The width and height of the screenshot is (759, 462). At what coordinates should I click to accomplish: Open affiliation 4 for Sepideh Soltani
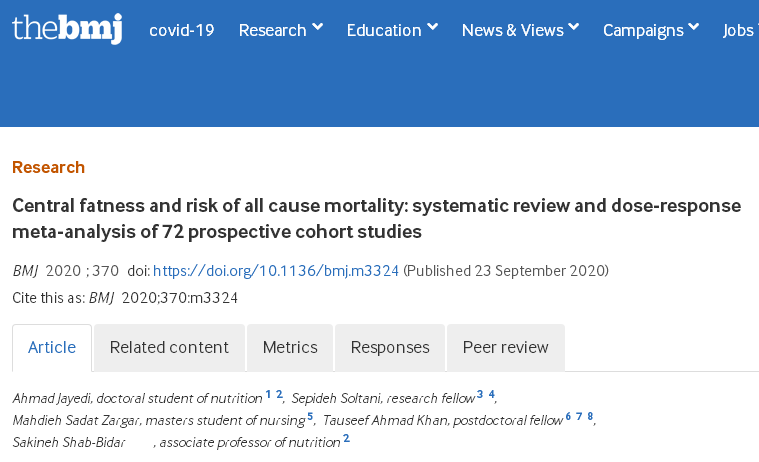point(491,394)
